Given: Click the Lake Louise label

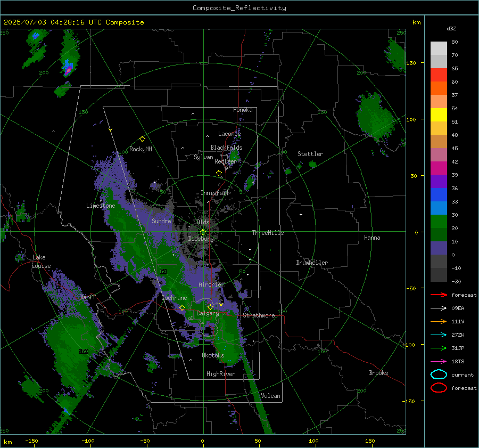Looking at the screenshot, I should pos(41,262).
